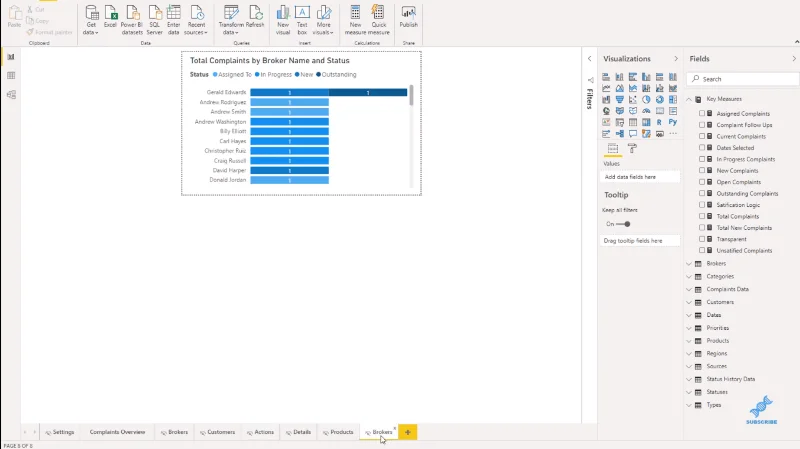Viewport: 800px width, 449px height.
Task: Expand the Categories table
Action: point(689,277)
